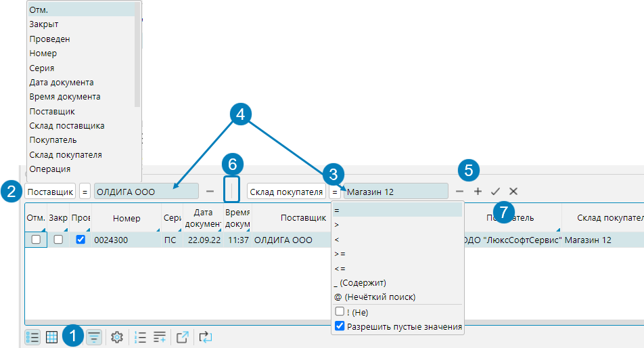Image resolution: width=644 pixels, height=348 pixels.
Task: Select the time cell 11:37
Action: 237,240
